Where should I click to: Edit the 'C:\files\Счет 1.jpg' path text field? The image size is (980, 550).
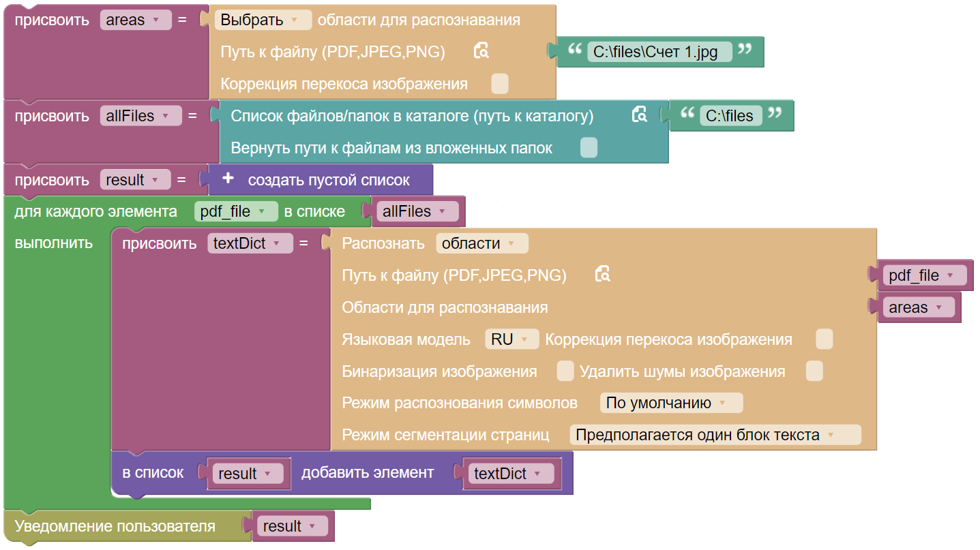tap(659, 52)
